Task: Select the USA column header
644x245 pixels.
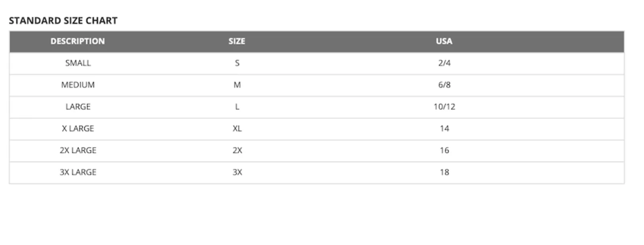Action: click(x=444, y=41)
